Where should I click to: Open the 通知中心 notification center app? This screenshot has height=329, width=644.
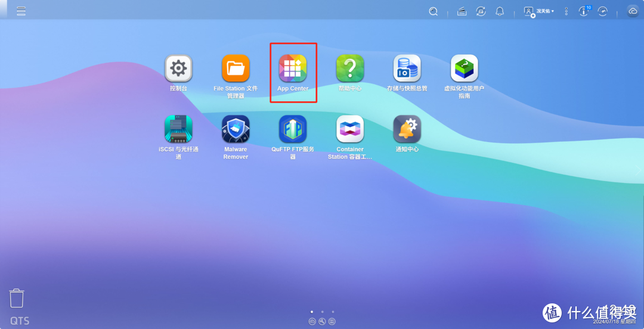pos(407,129)
